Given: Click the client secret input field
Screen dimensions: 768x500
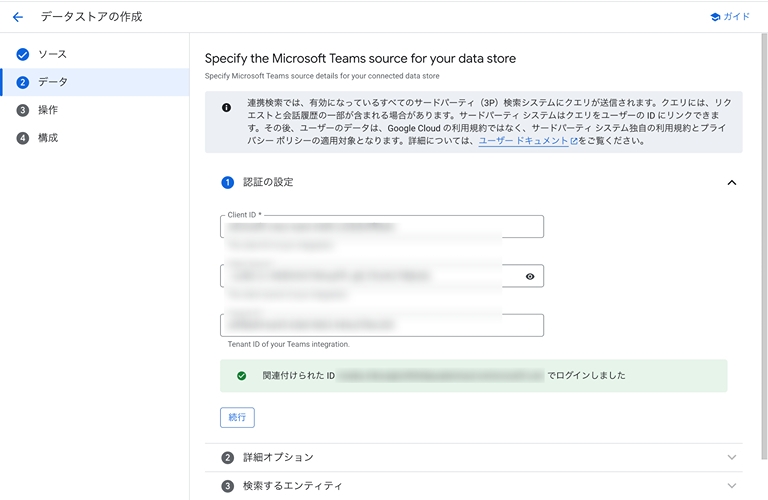Looking at the screenshot, I should (382, 276).
